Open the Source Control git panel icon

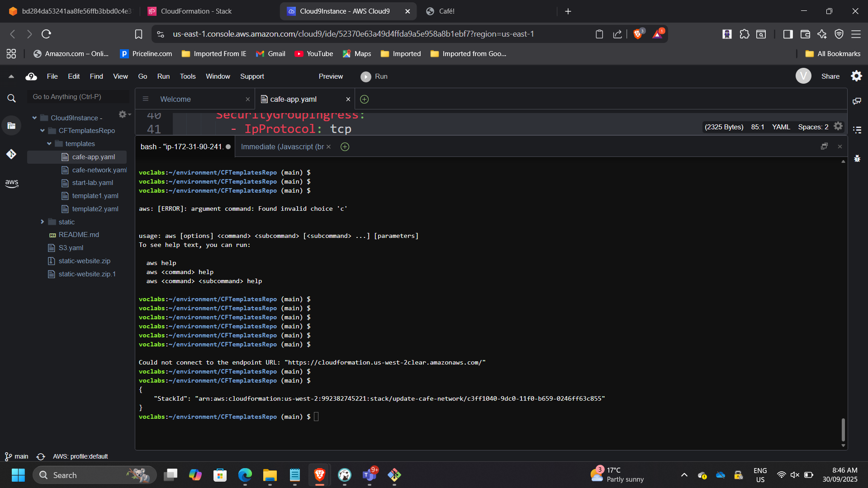pyautogui.click(x=11, y=154)
